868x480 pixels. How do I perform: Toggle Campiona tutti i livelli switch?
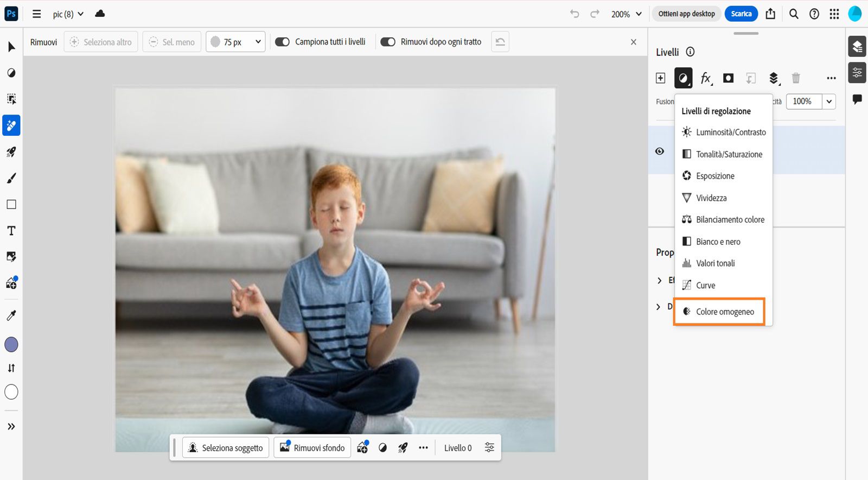pyautogui.click(x=282, y=42)
